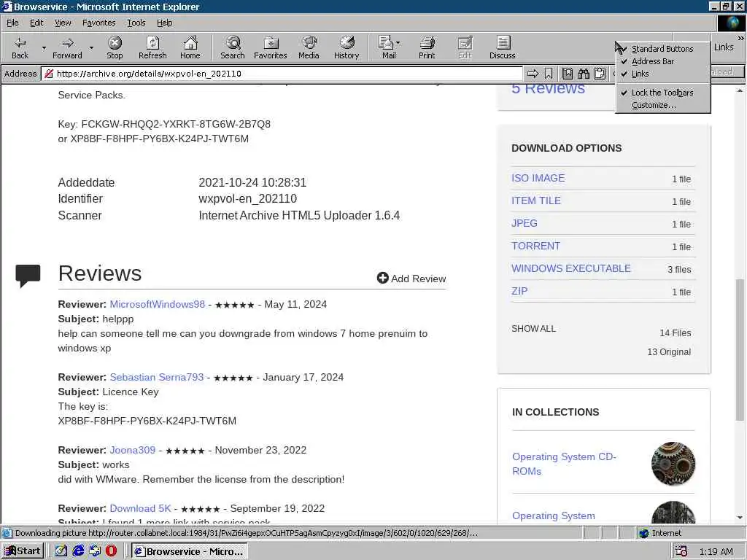Click the vertical scrollbar thumb

pyautogui.click(x=740, y=349)
